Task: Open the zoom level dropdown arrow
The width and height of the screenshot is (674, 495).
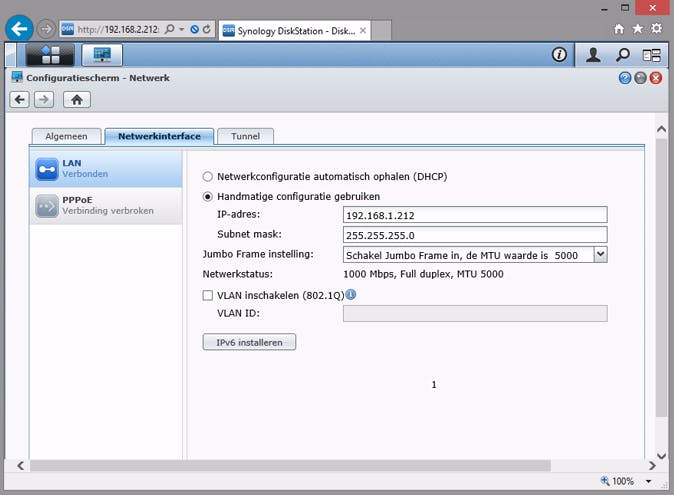Action: [648, 481]
